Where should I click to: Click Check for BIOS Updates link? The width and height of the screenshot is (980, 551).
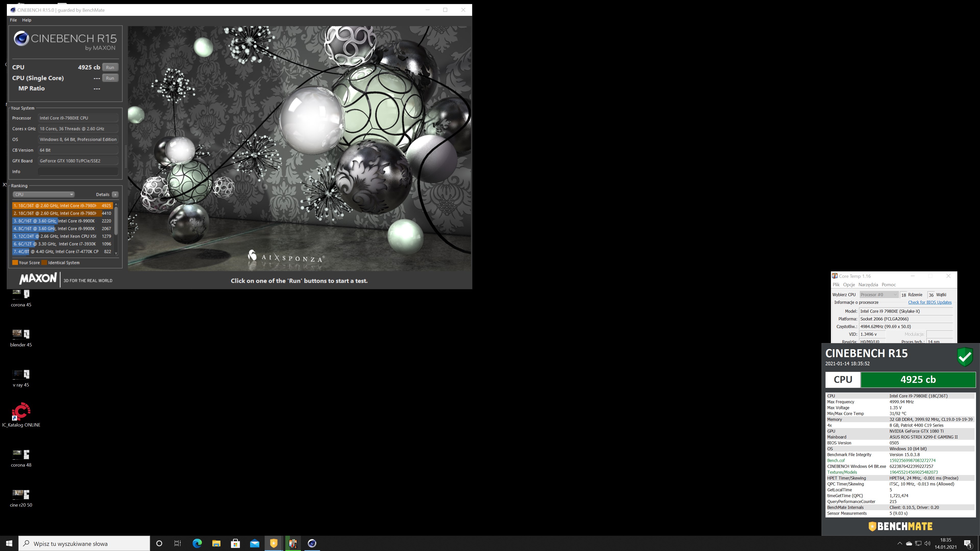point(929,302)
